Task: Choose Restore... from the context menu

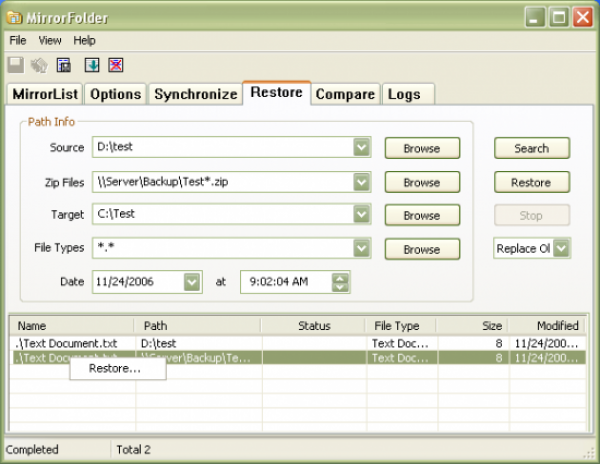Action: tap(117, 368)
